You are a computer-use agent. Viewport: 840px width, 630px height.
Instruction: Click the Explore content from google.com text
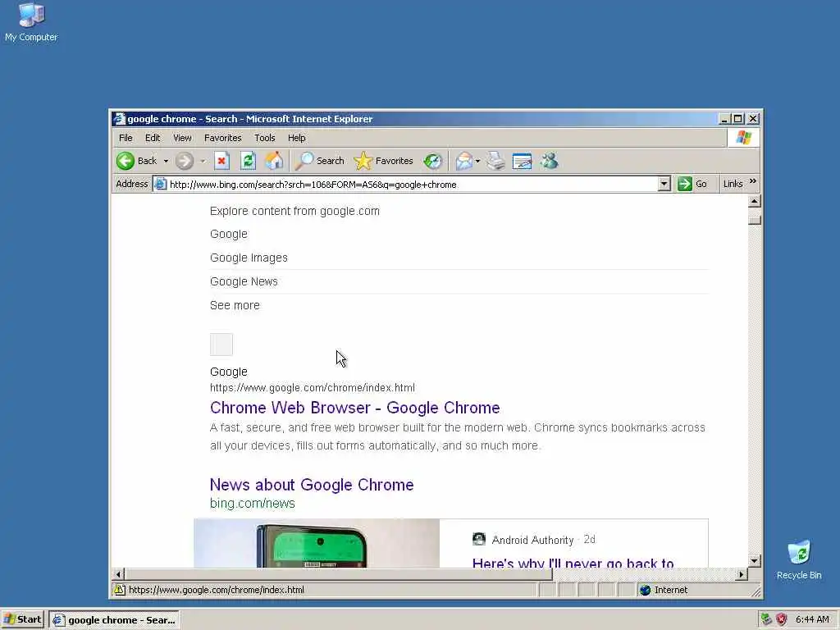pos(294,211)
